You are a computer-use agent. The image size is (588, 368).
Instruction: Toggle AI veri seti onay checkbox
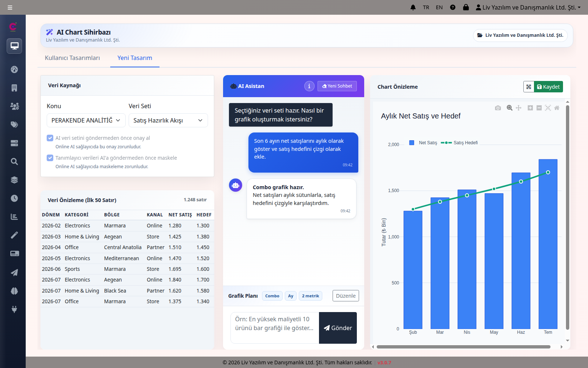[x=50, y=138]
